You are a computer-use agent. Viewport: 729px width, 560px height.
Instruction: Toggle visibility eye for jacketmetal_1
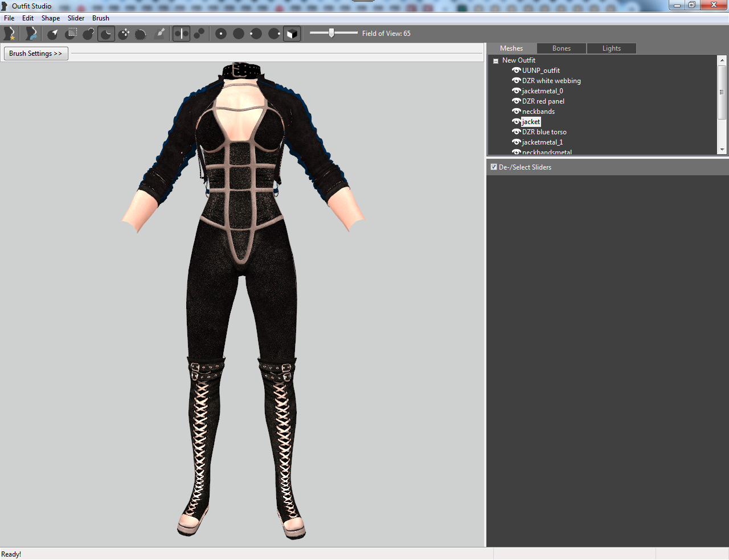point(517,142)
